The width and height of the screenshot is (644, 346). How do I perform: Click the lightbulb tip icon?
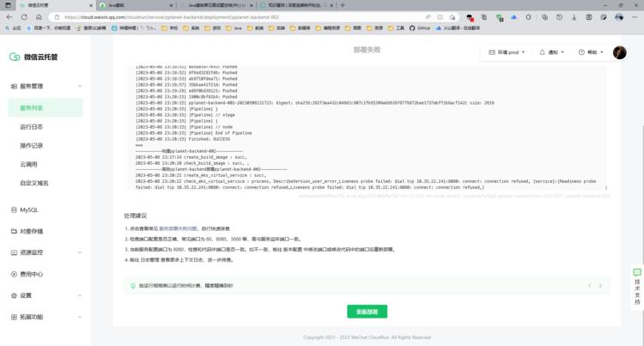[133, 286]
